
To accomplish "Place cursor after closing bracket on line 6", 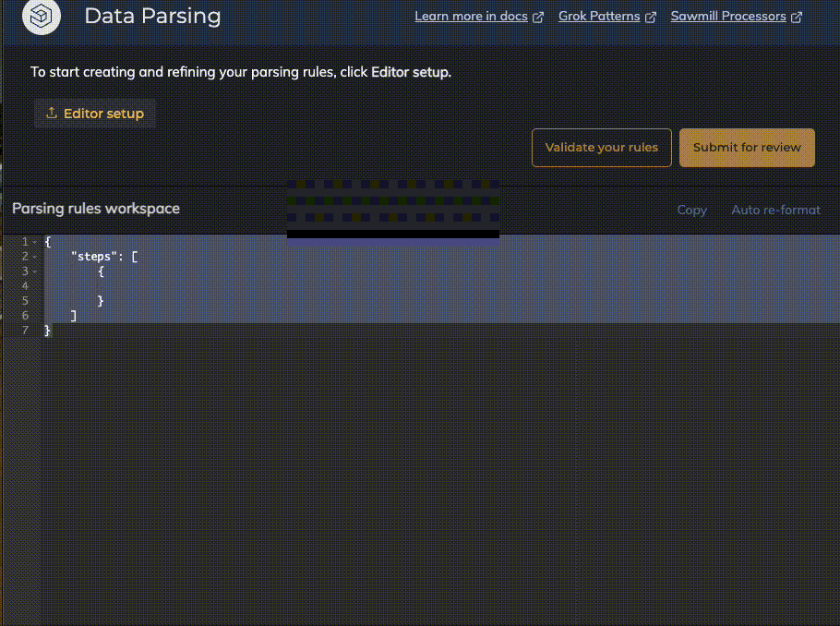I will pyautogui.click(x=78, y=316).
